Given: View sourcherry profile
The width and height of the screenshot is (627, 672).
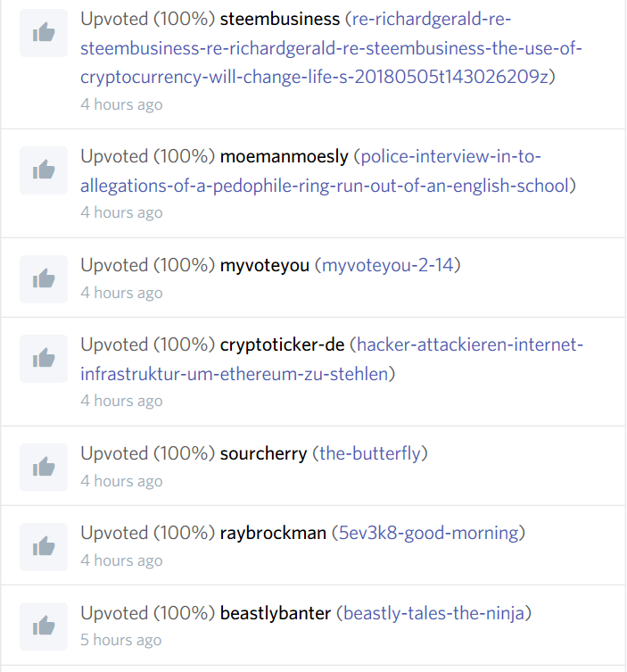Looking at the screenshot, I should tap(263, 453).
